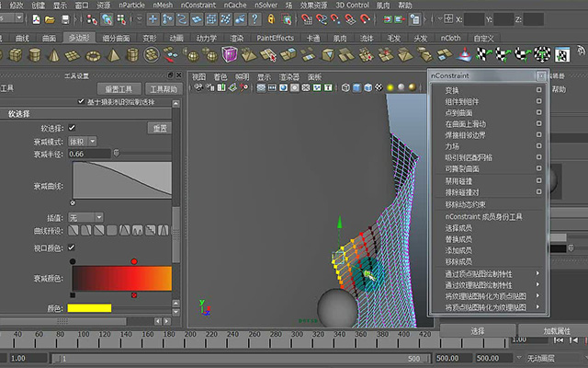The height and width of the screenshot is (368, 588).
Task: Click the polygon cylinder shelf icon
Action: pos(35,55)
